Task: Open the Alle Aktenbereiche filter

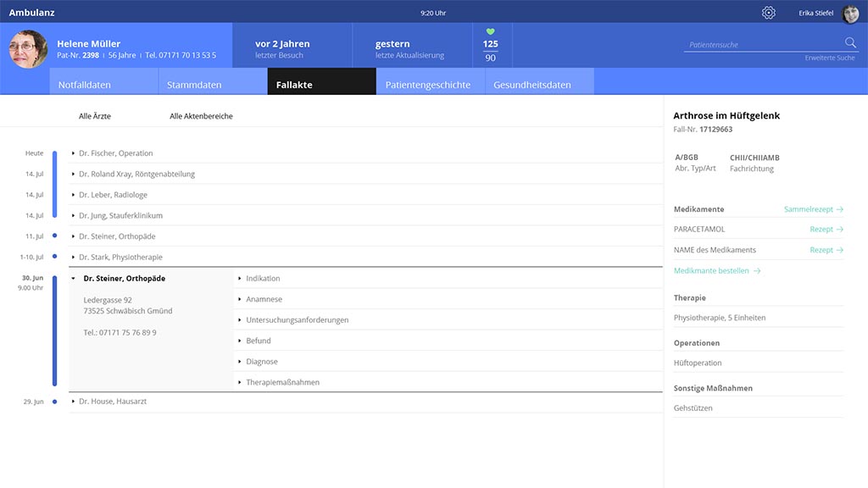Action: pyautogui.click(x=201, y=116)
